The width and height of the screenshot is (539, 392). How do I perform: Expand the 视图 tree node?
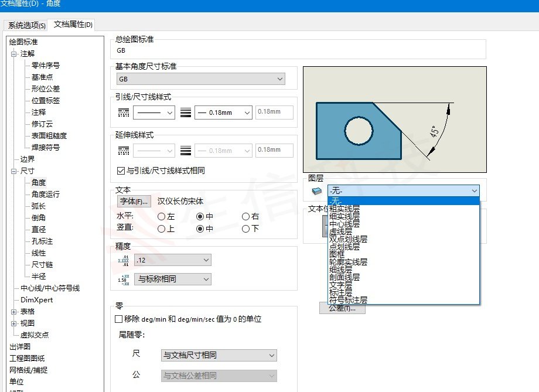[x=13, y=323]
